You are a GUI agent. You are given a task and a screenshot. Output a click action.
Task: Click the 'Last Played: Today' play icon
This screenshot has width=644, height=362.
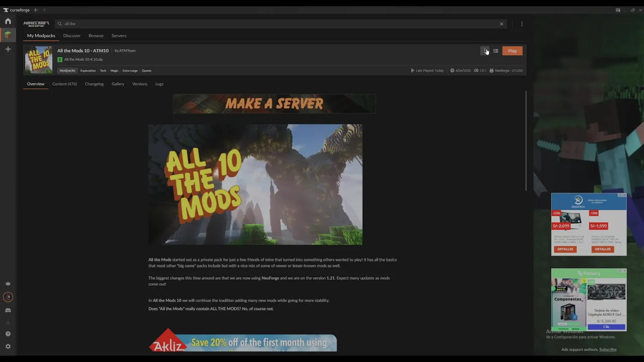413,71
